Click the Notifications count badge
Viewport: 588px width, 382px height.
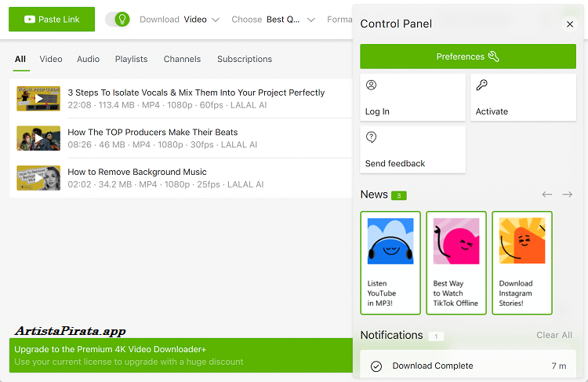click(x=436, y=337)
